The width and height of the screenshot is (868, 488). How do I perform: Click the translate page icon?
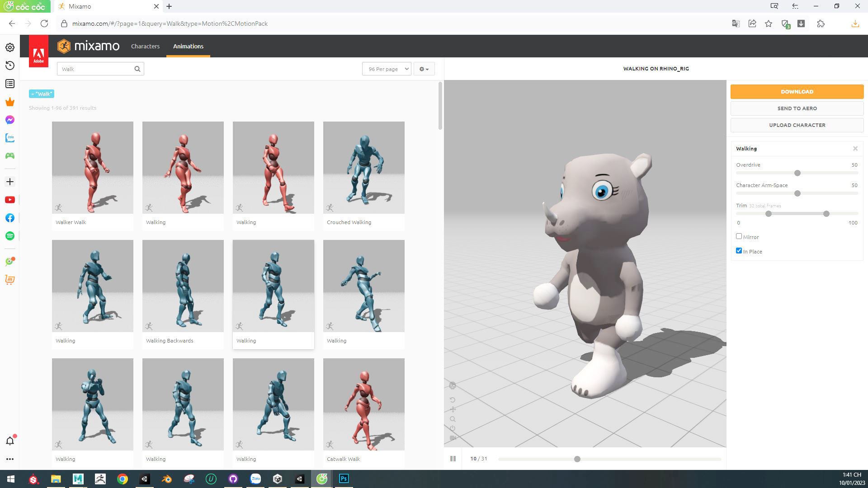[736, 23]
